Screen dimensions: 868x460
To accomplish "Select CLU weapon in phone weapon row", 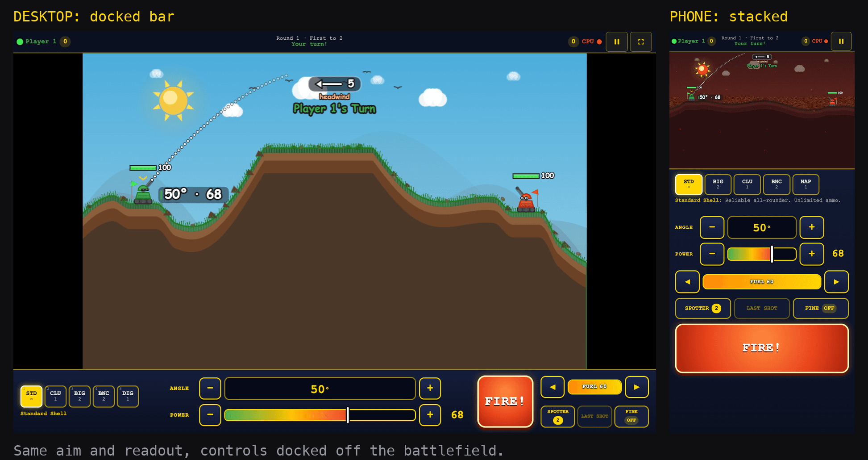I will 747,184.
